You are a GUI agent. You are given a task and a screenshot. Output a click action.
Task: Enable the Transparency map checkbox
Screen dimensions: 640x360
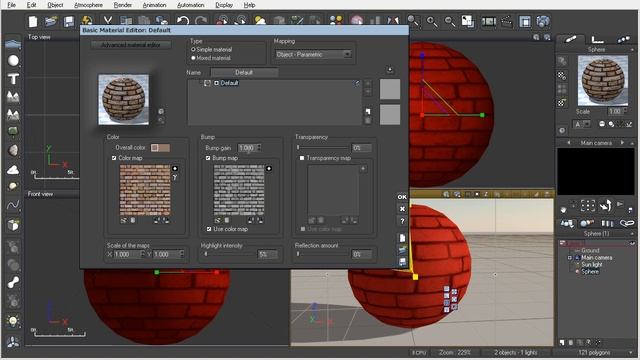[302, 158]
